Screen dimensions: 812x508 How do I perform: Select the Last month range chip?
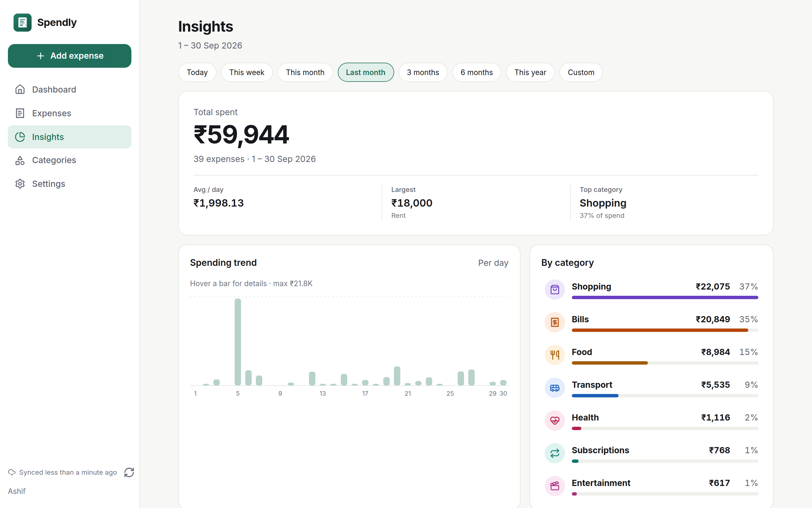(366, 72)
